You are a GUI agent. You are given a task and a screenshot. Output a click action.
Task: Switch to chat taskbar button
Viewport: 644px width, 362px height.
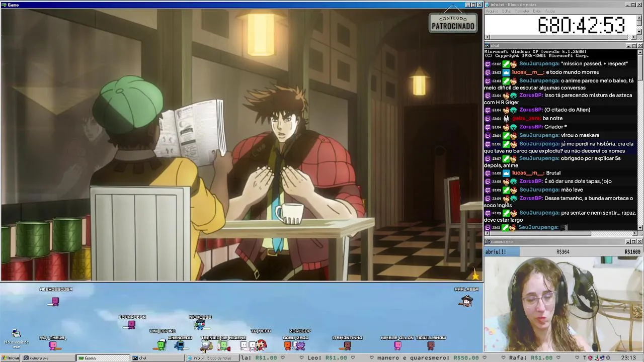click(x=157, y=358)
